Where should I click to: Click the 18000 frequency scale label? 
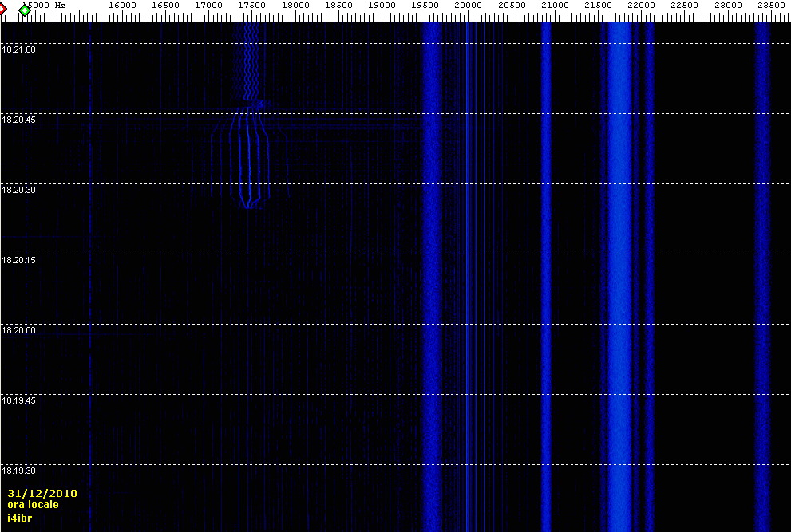295,5
